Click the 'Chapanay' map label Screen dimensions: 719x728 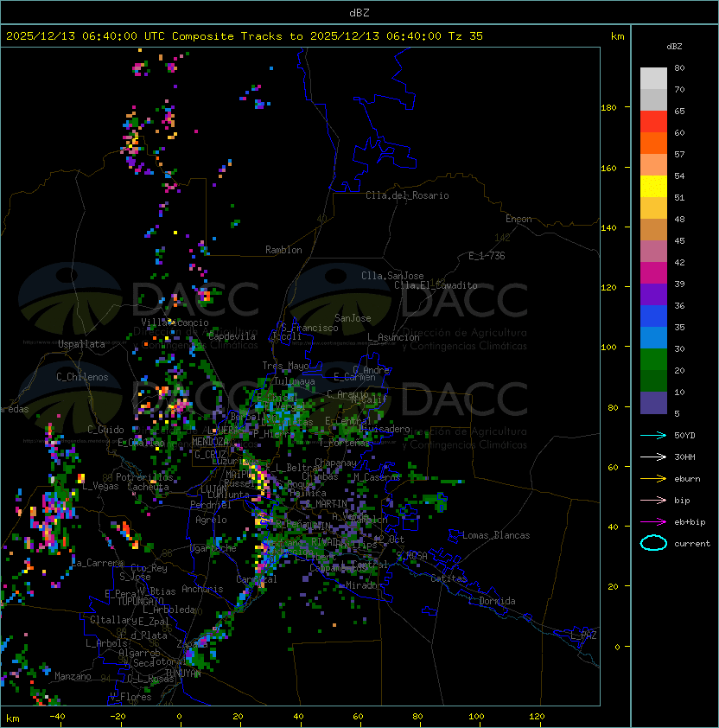pyautogui.click(x=335, y=463)
